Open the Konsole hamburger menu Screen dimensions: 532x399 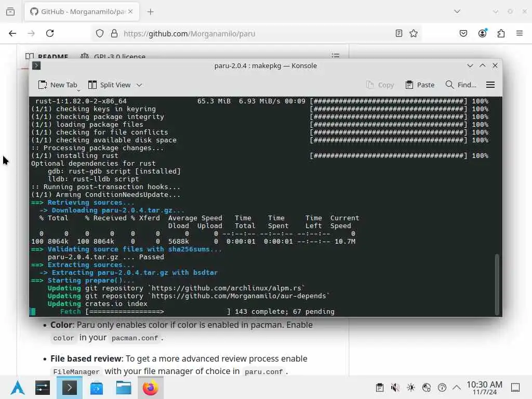[x=490, y=85]
